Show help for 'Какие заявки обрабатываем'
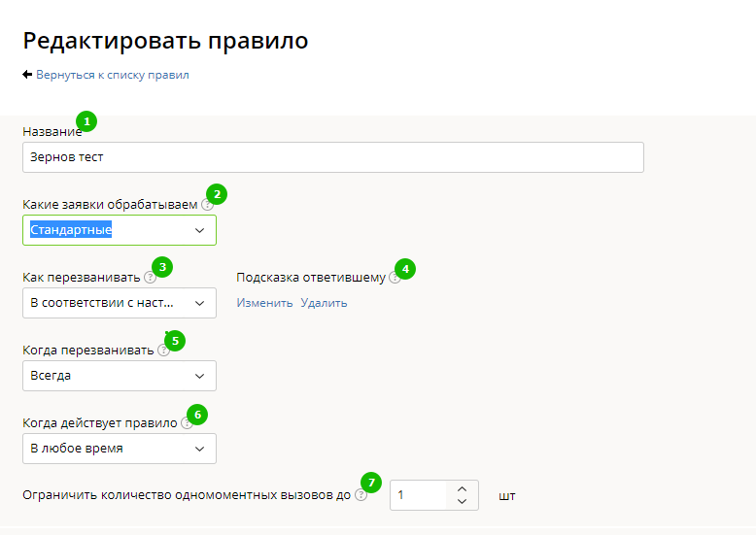Screen dimensions: 756x535 point(207,205)
